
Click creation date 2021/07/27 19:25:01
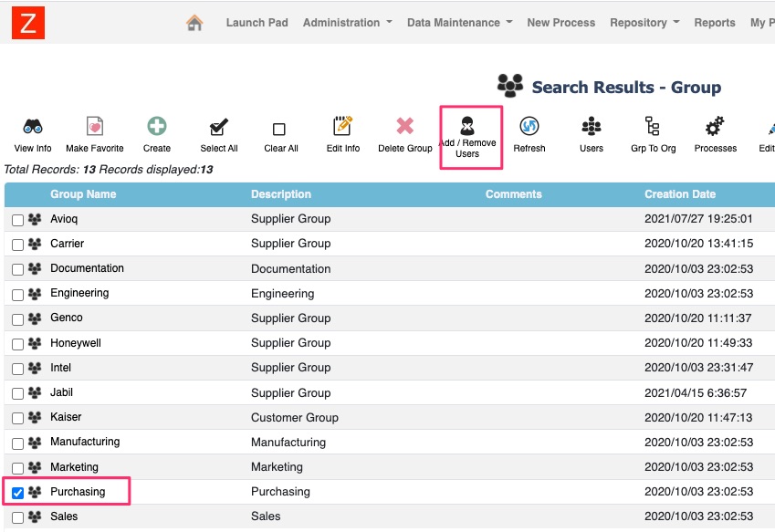pos(698,219)
